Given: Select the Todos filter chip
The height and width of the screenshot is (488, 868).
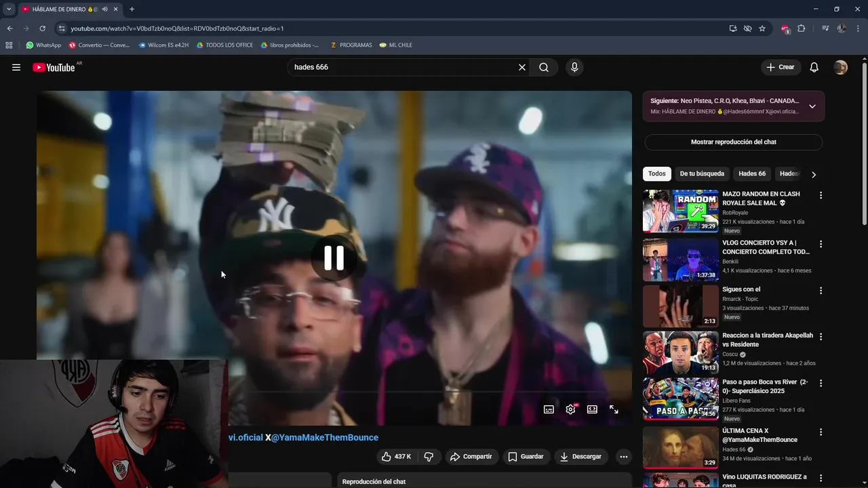Looking at the screenshot, I should pyautogui.click(x=656, y=174).
